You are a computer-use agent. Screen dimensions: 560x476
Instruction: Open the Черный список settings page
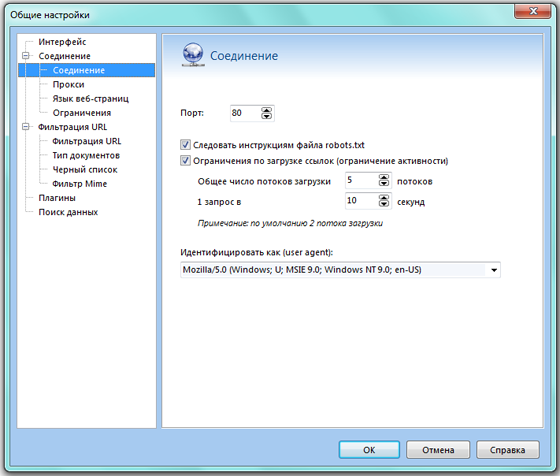click(85, 170)
